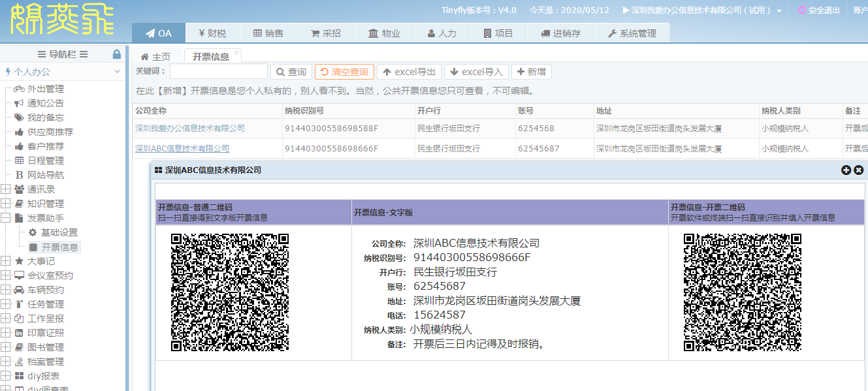Collapse the 个人办公 section chevron
Image resolution: width=868 pixels, height=391 pixels.
coord(117,72)
